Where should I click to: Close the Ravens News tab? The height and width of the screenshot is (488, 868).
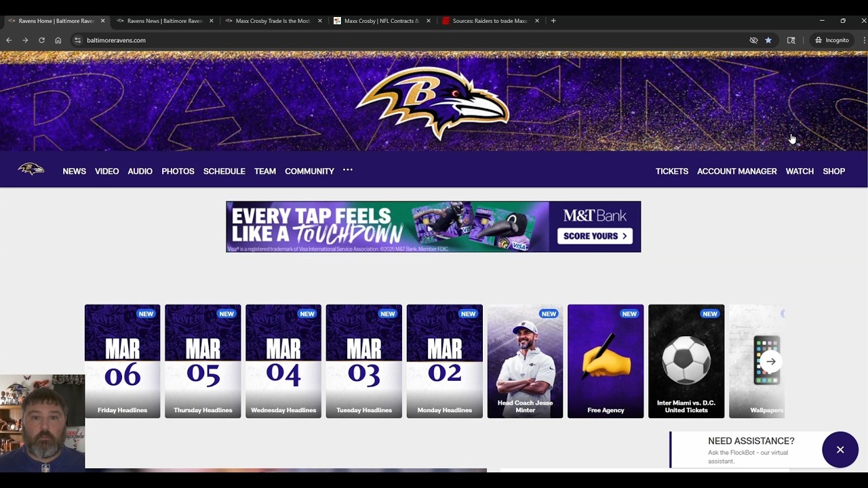(x=212, y=21)
